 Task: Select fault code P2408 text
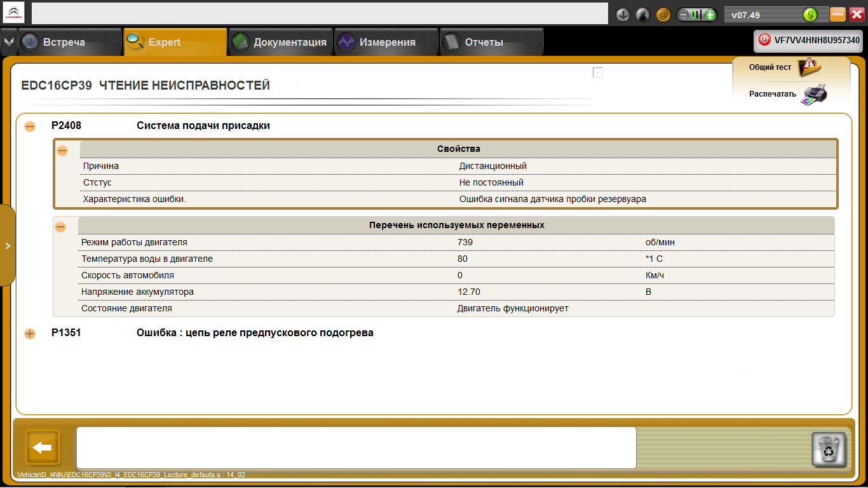(66, 126)
